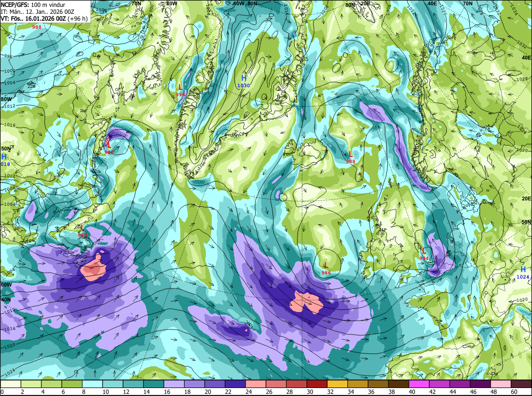Click the 'L 994' low-pressure marker
The image size is (532, 396).
point(424,254)
